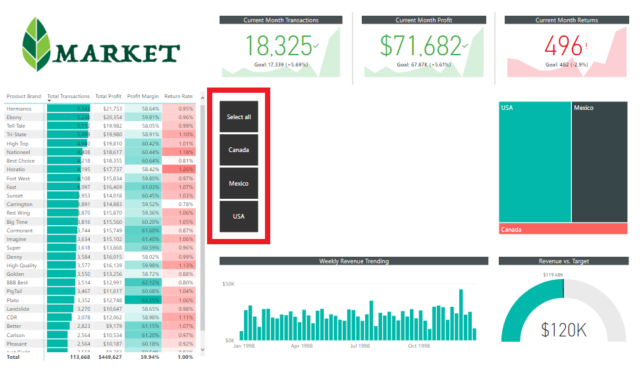Sort by the Return Rate column header

point(178,96)
